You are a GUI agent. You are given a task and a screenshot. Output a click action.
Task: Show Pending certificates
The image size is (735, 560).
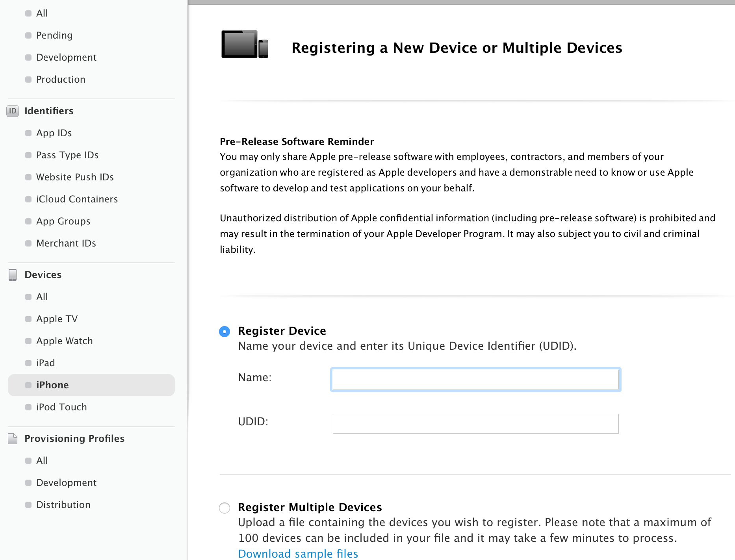pos(54,35)
